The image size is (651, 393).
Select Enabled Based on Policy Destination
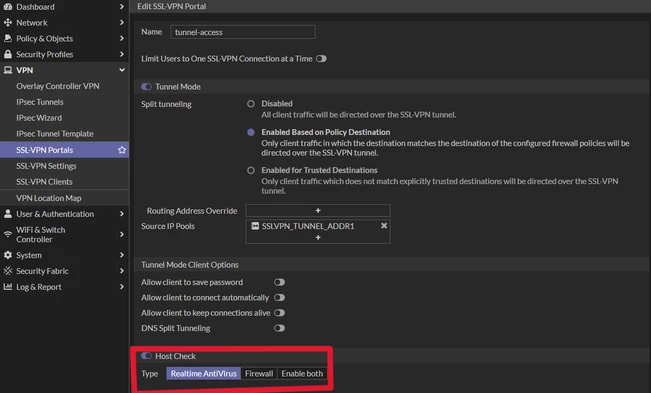(x=251, y=132)
